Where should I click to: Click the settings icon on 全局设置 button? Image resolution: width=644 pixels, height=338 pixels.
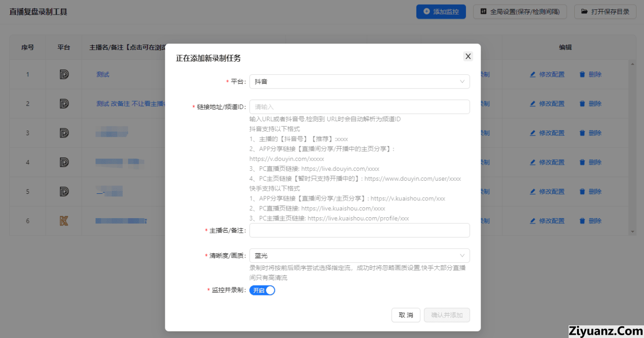click(x=483, y=12)
